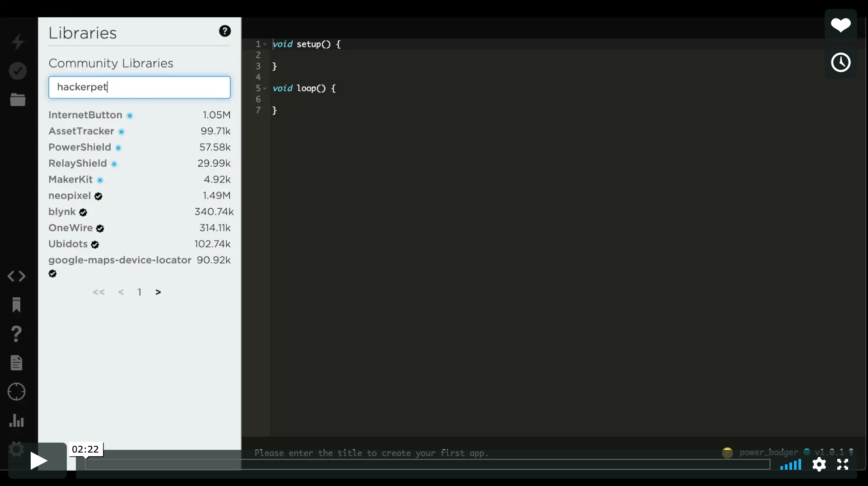Screen dimensions: 868x486
Task: Click the verified badge under google-maps-device-locator
Action: click(53, 274)
